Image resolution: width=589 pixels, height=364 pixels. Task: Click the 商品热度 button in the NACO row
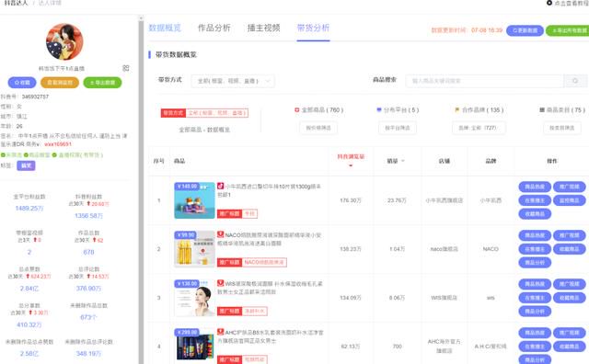(535, 235)
